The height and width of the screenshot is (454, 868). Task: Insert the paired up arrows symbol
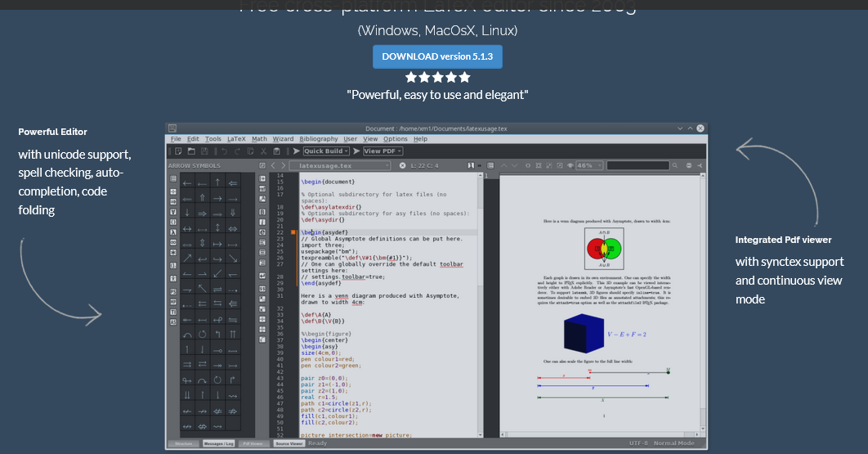[x=232, y=334]
